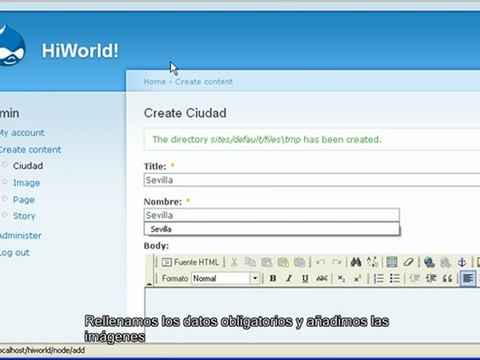Click the Select All grid icon

[x=392, y=262]
